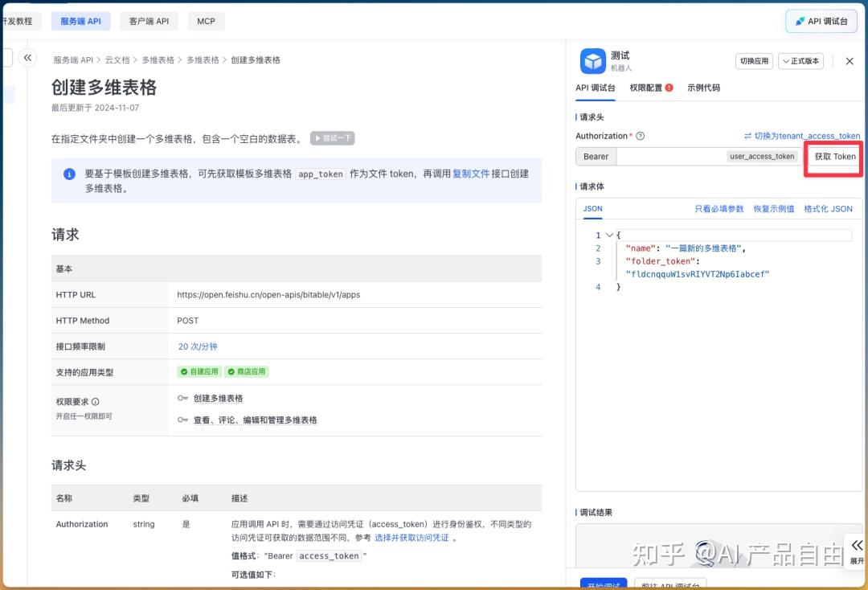Click the "name" key in JSON editor

(x=641, y=248)
